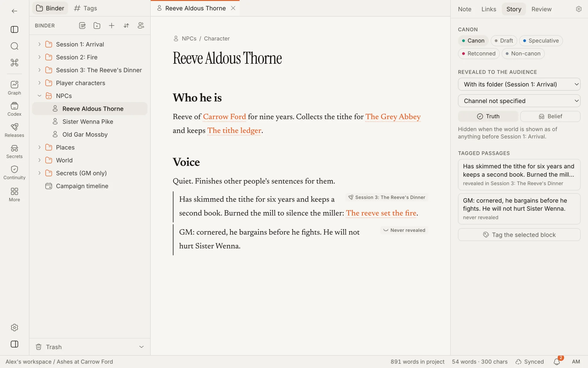
Task: Toggle the right panel icon at bottom left
Action: pyautogui.click(x=14, y=344)
